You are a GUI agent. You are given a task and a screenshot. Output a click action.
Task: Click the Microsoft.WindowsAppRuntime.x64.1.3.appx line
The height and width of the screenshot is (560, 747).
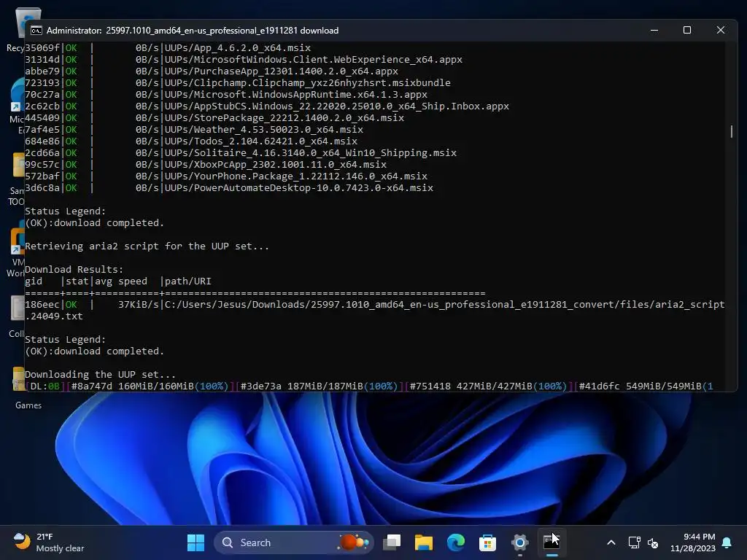pyautogui.click(x=226, y=94)
